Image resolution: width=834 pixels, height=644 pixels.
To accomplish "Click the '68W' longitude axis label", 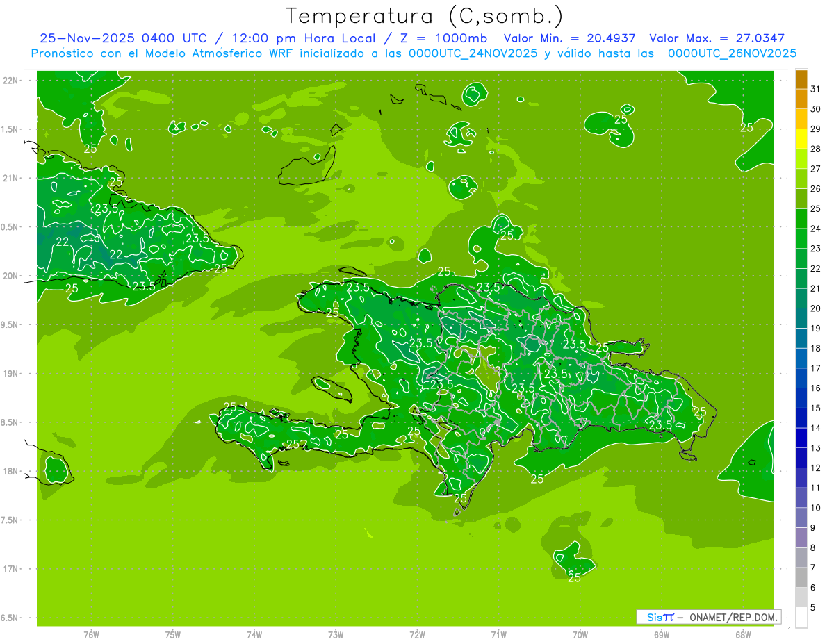I will point(743,634).
